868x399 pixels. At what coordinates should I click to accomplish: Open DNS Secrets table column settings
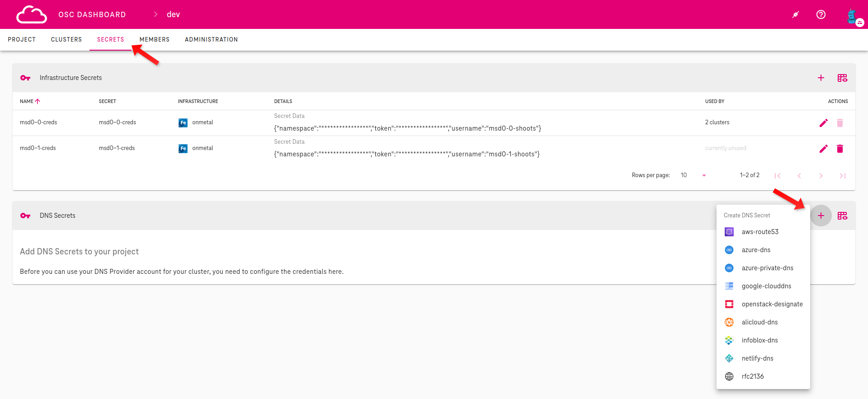tap(842, 216)
